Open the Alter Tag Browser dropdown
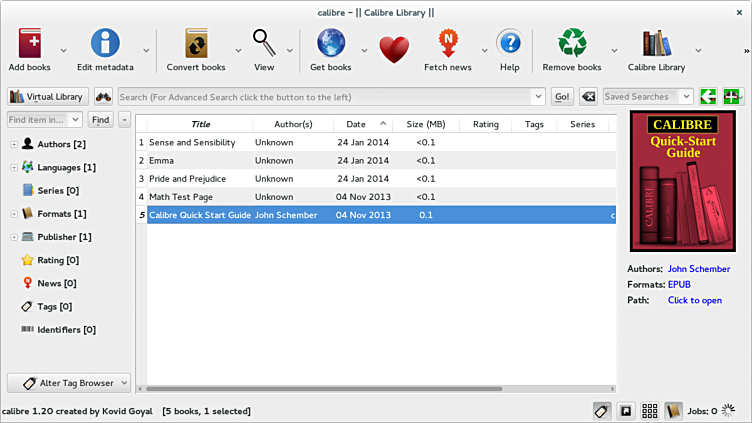 pos(69,383)
